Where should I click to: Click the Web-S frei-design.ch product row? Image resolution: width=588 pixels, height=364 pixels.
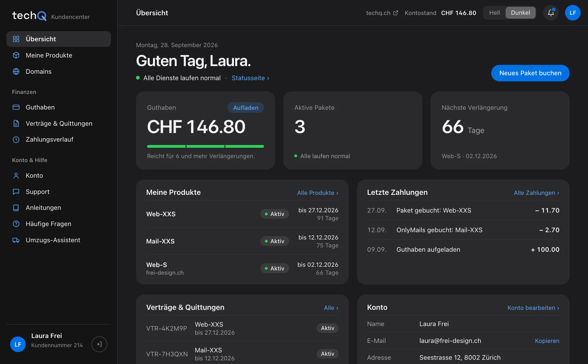pyautogui.click(x=242, y=268)
